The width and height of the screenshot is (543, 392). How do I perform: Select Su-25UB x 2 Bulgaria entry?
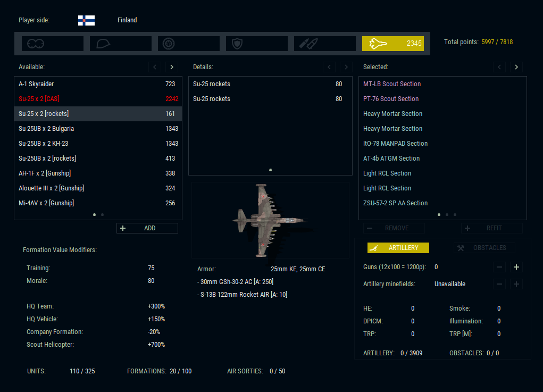pyautogui.click(x=98, y=129)
